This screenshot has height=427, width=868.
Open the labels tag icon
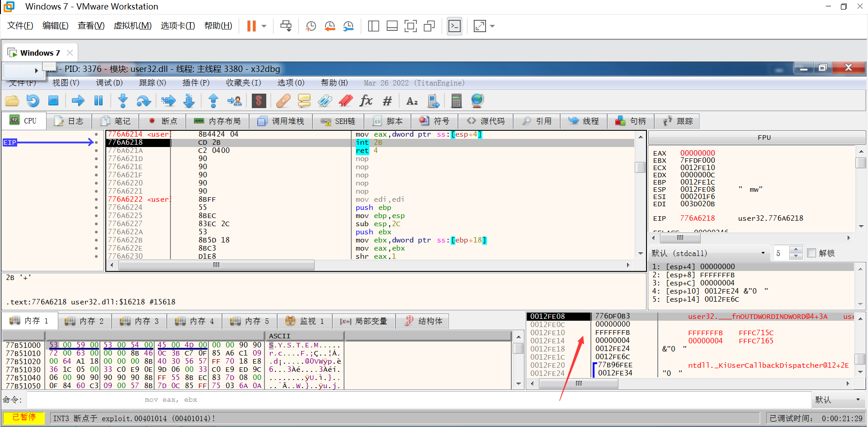pos(325,101)
